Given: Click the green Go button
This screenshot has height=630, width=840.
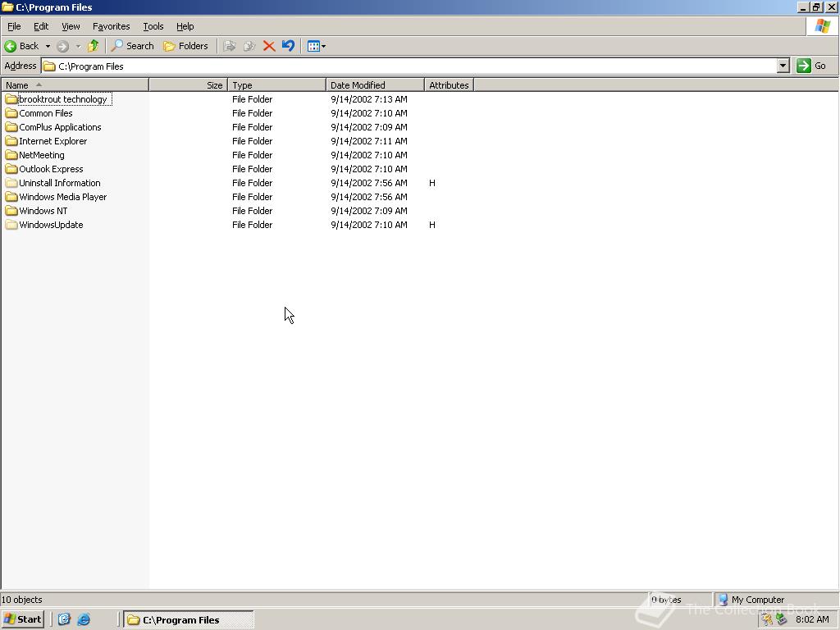Looking at the screenshot, I should coord(812,66).
